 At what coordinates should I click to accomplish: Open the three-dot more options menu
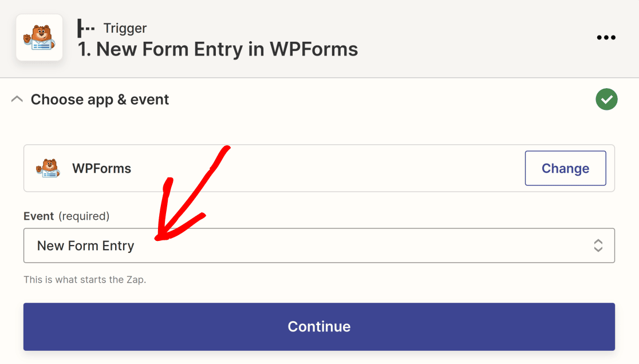pyautogui.click(x=606, y=37)
